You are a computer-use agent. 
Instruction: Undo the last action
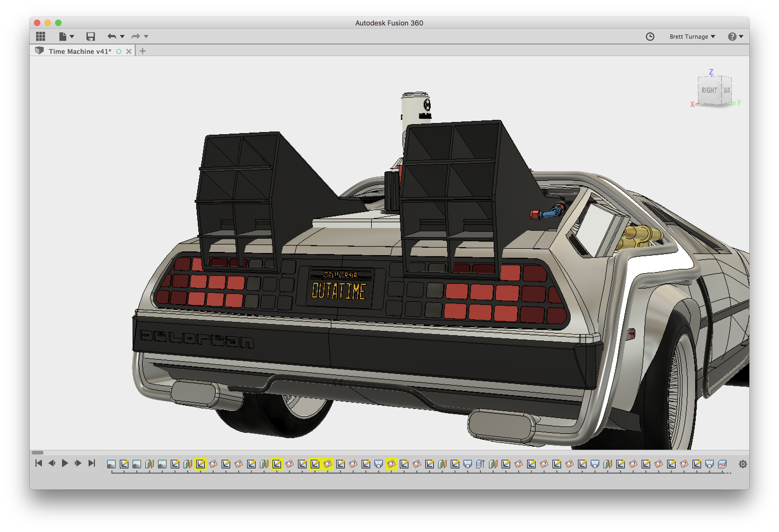tap(112, 36)
